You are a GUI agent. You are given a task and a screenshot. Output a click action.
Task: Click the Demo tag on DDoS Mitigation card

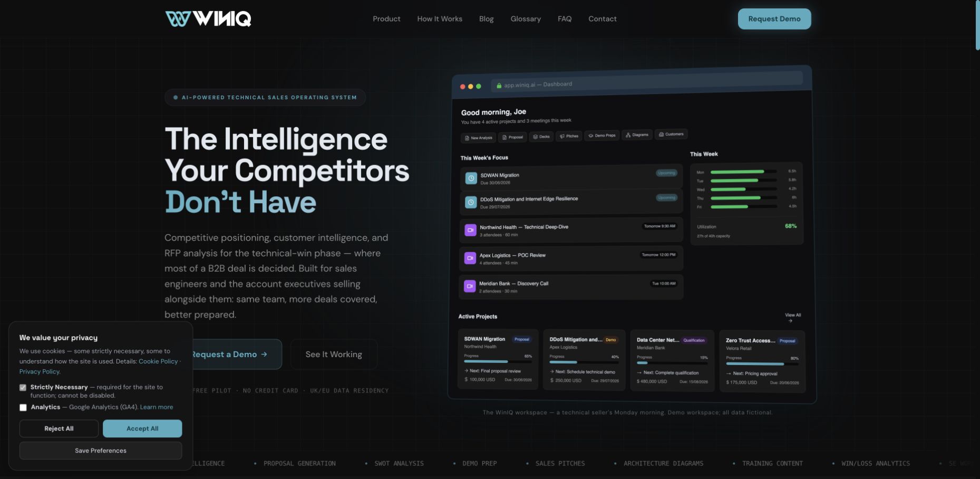coord(611,340)
